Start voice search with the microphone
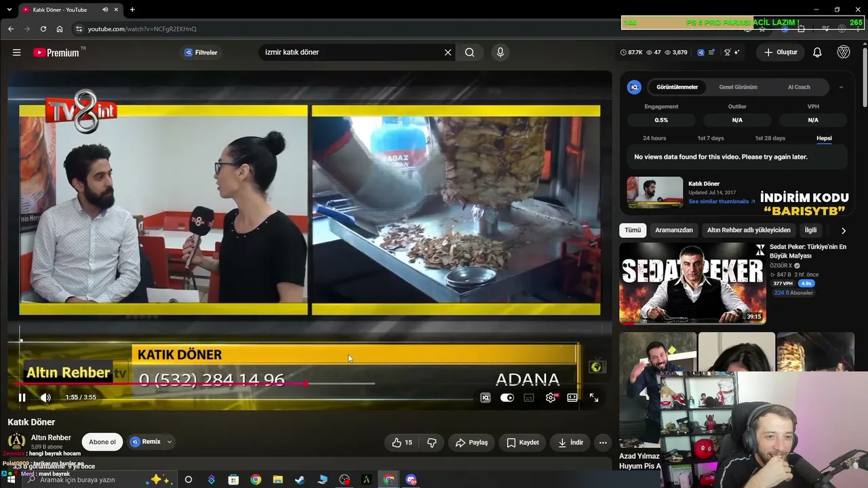The width and height of the screenshot is (868, 488). [x=500, y=52]
